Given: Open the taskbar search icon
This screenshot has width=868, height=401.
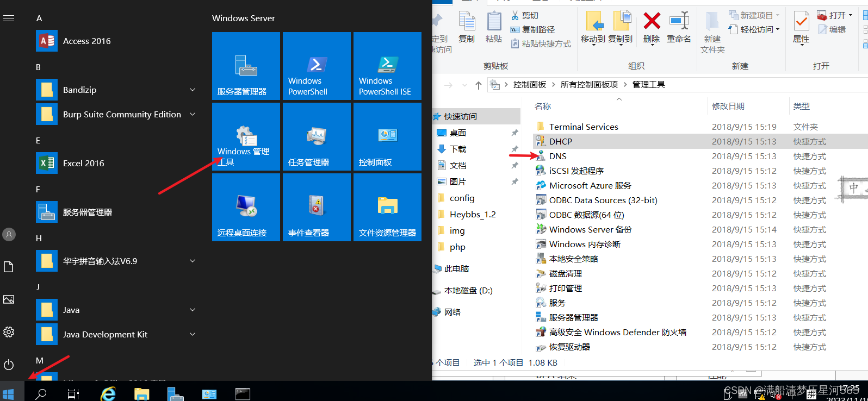Looking at the screenshot, I should coord(41,393).
